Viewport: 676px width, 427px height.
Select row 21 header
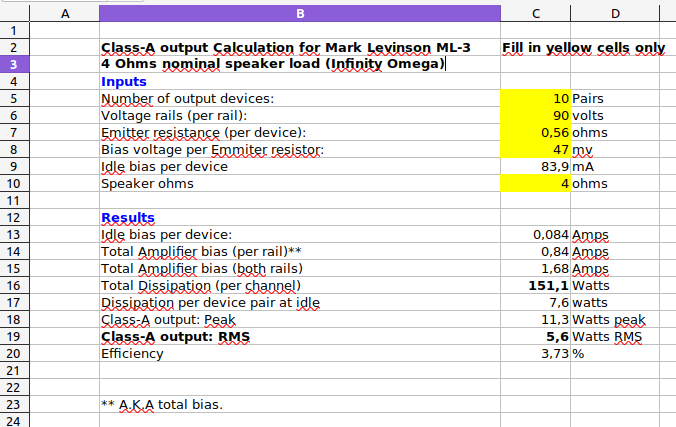(14, 370)
